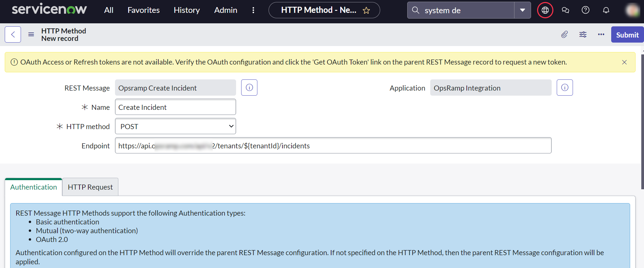This screenshot has width=644, height=268.
Task: Dismiss the OAuth warning banner
Action: [x=624, y=62]
